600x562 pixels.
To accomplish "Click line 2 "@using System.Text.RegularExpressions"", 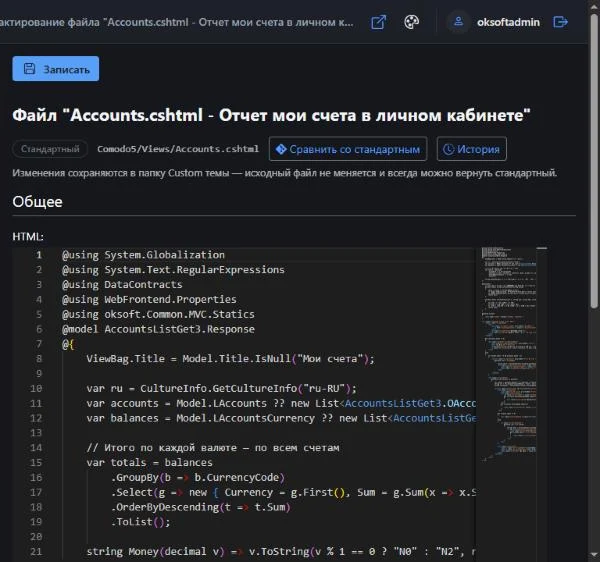I will tap(173, 270).
